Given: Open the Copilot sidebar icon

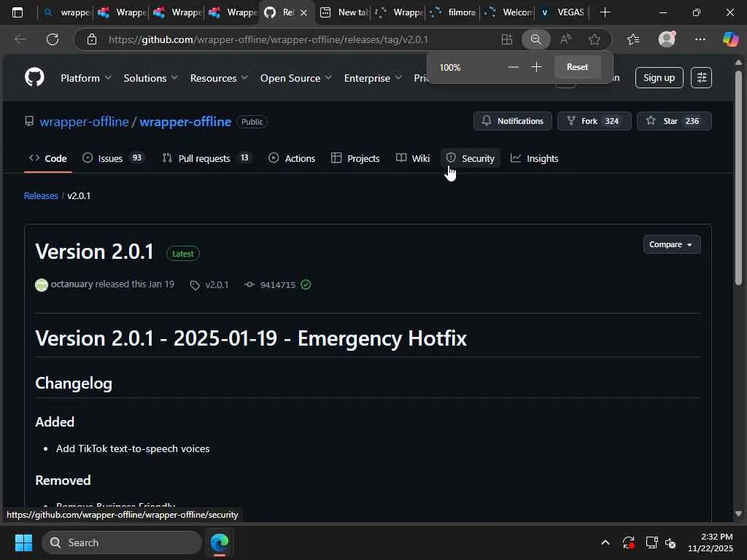Looking at the screenshot, I should click(x=730, y=39).
